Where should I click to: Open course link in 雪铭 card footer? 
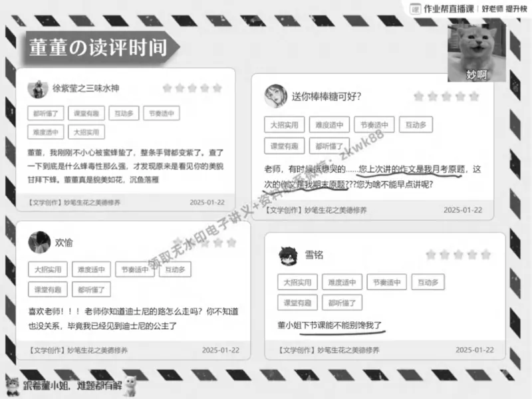(329, 350)
